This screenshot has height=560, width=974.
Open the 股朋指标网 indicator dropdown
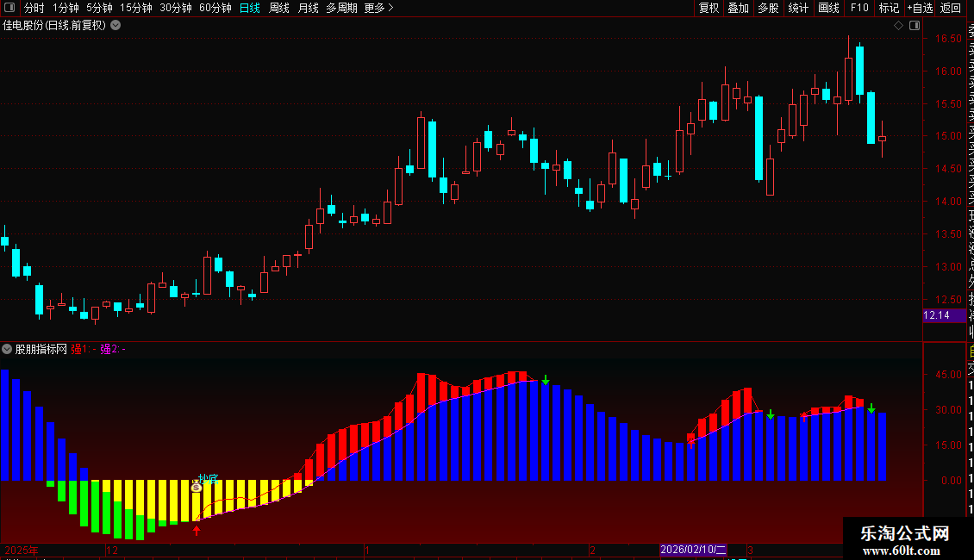(7, 349)
